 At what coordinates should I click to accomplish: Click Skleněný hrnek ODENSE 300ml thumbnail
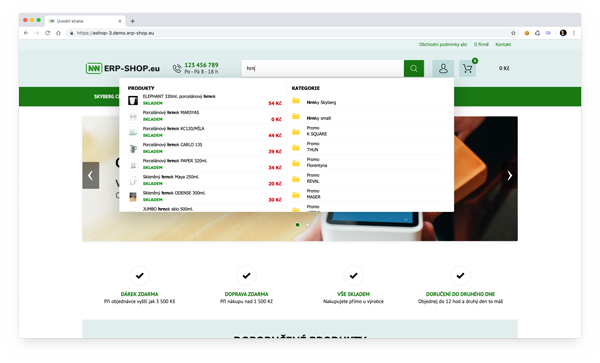(133, 197)
